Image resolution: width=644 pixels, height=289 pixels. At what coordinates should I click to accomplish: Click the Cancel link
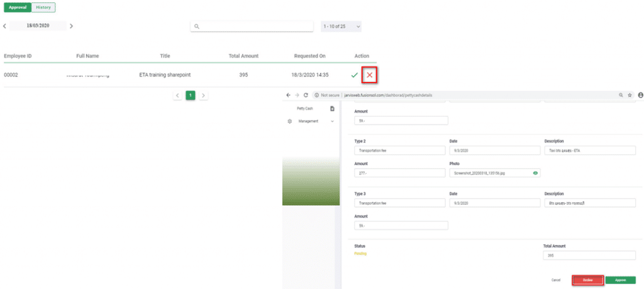coord(555,280)
